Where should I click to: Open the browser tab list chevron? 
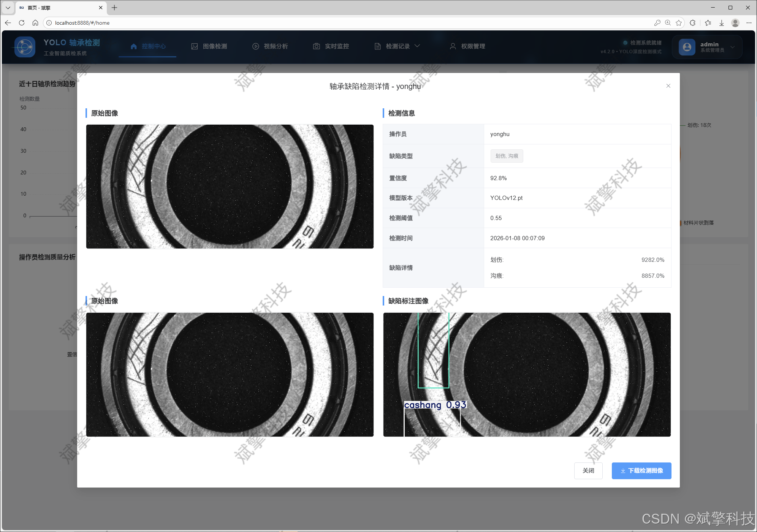tap(8, 8)
